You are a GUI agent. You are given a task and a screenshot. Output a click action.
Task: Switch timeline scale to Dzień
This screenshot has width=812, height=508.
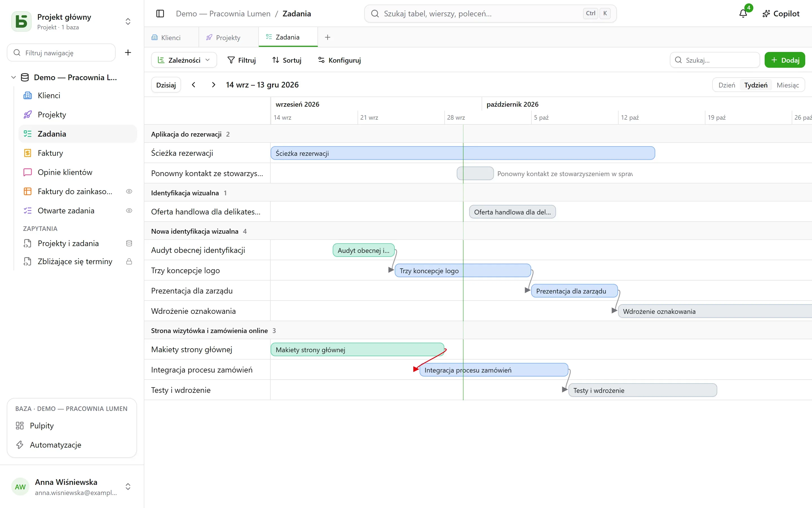[727, 85]
